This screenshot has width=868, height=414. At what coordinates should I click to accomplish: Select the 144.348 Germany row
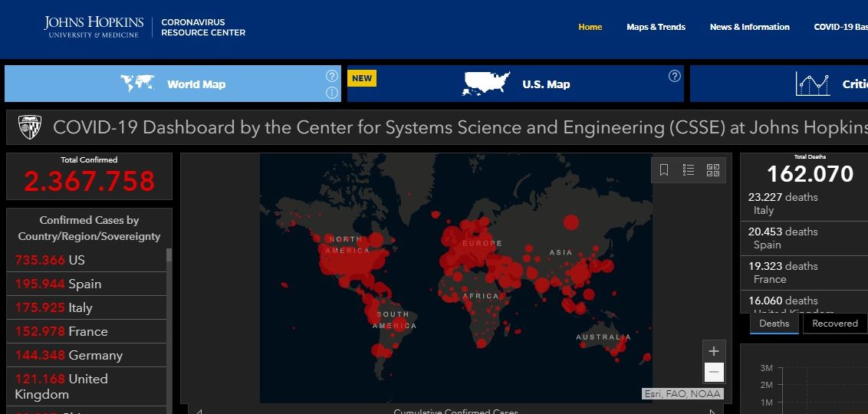click(x=87, y=355)
